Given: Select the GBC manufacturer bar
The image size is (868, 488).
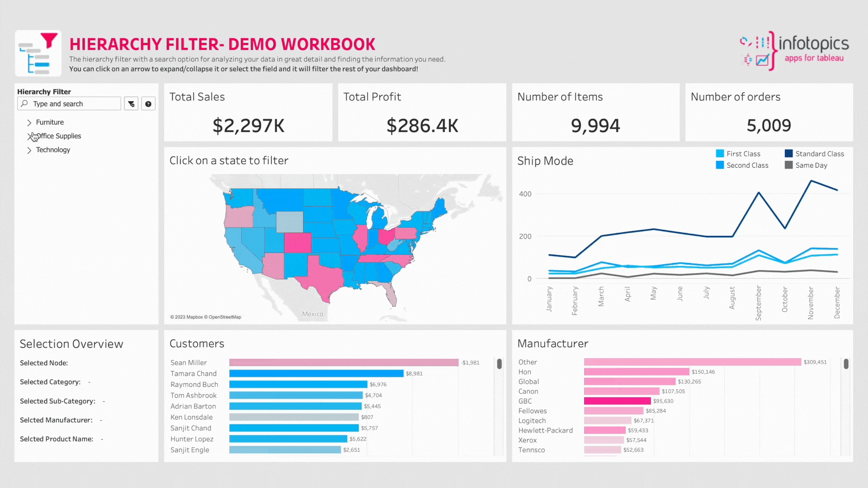Looking at the screenshot, I should tap(617, 401).
